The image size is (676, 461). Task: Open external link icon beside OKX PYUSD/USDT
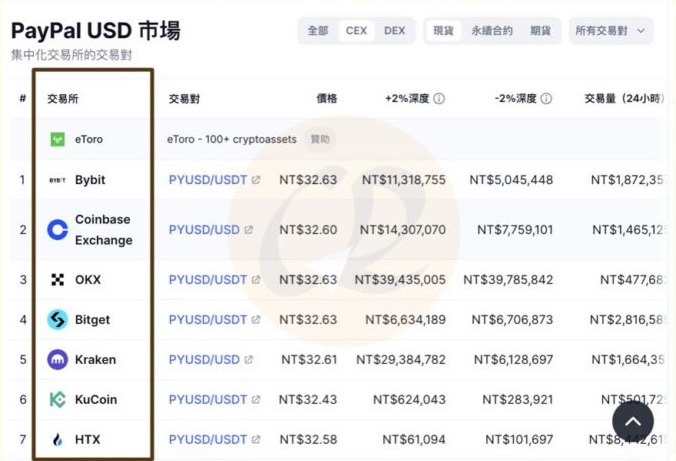pos(256,280)
